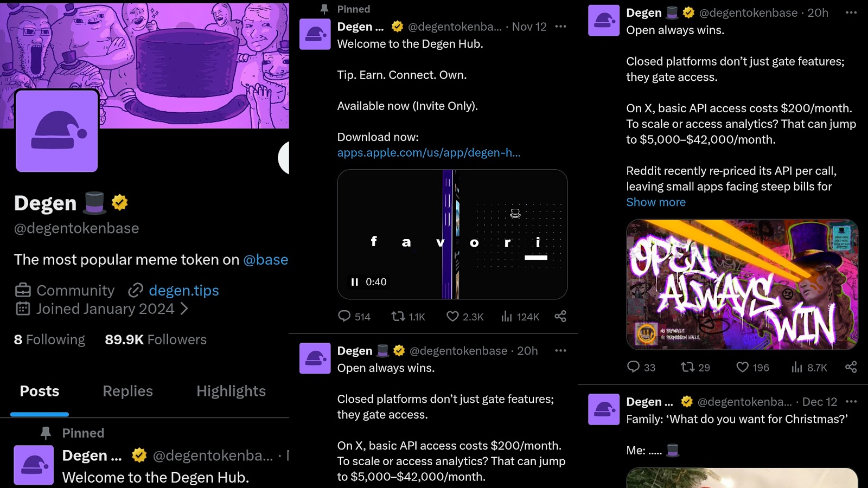Visit the degen.tips website link
The image size is (868, 488).
click(184, 291)
